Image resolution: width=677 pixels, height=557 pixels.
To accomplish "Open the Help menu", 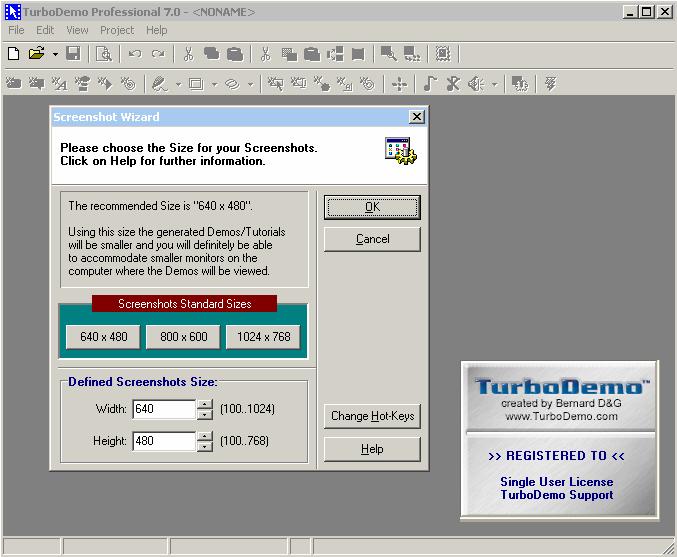I will [156, 30].
